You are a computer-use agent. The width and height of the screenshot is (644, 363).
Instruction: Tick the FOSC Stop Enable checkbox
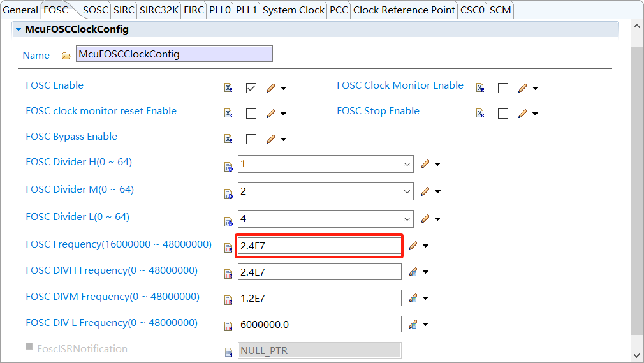[x=503, y=114]
